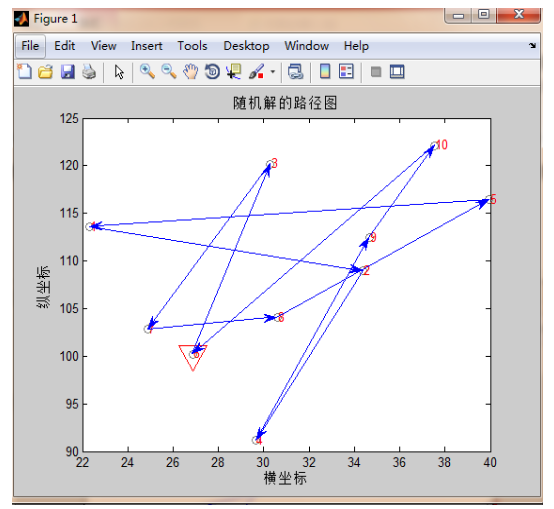
Task: Click the New Figure icon
Action: [x=24, y=72]
